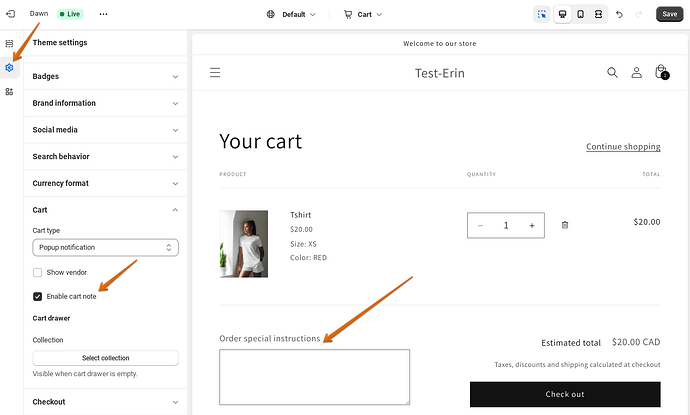Undo the last change
The height and width of the screenshot is (415, 690).
pos(620,15)
